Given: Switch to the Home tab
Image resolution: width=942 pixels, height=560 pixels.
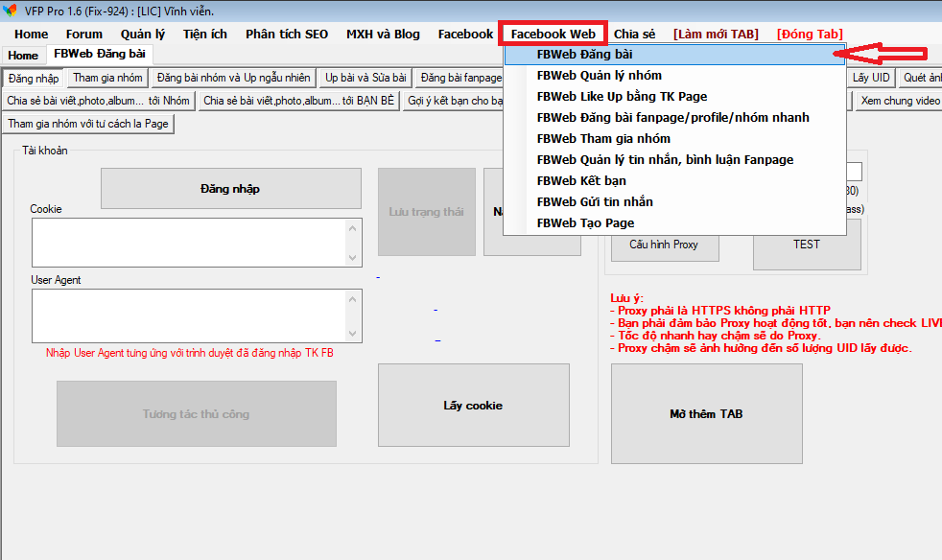Looking at the screenshot, I should point(23,56).
